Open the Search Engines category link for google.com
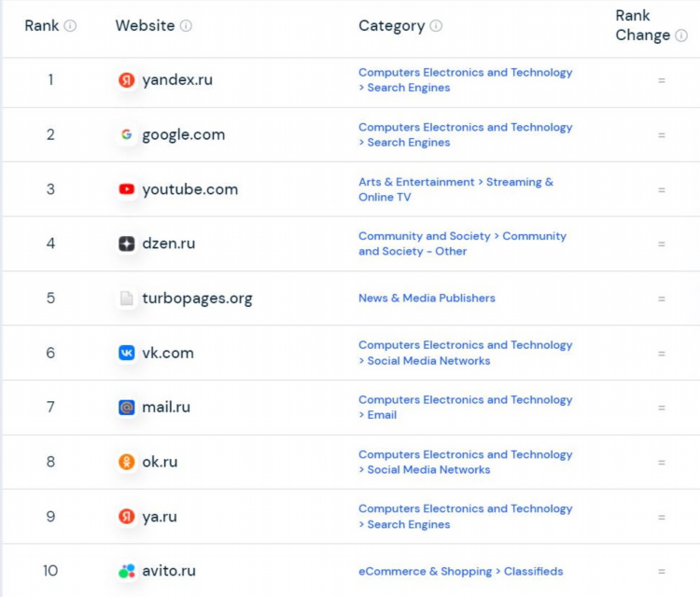This screenshot has width=700, height=597. point(465,134)
